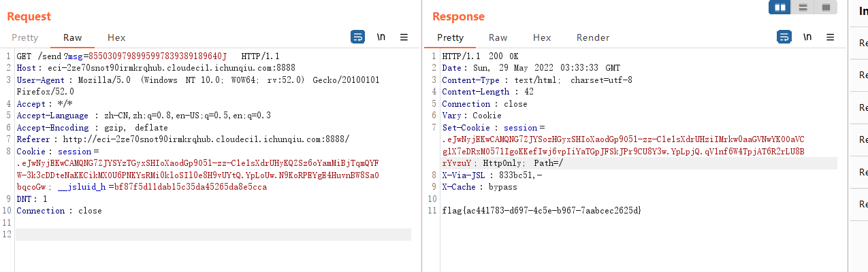Click the flag text in the response body

[x=541, y=211]
